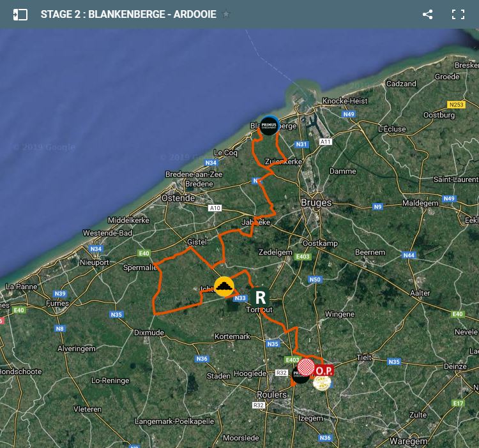The width and height of the screenshot is (479, 448).
Task: Click the yellow cobblestone marker near Ichtegem
Action: [x=224, y=287]
